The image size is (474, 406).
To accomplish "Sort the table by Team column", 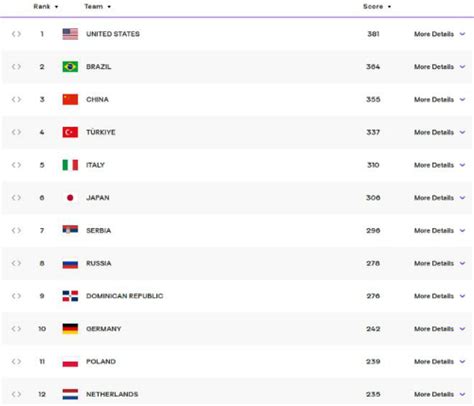I will click(x=97, y=6).
